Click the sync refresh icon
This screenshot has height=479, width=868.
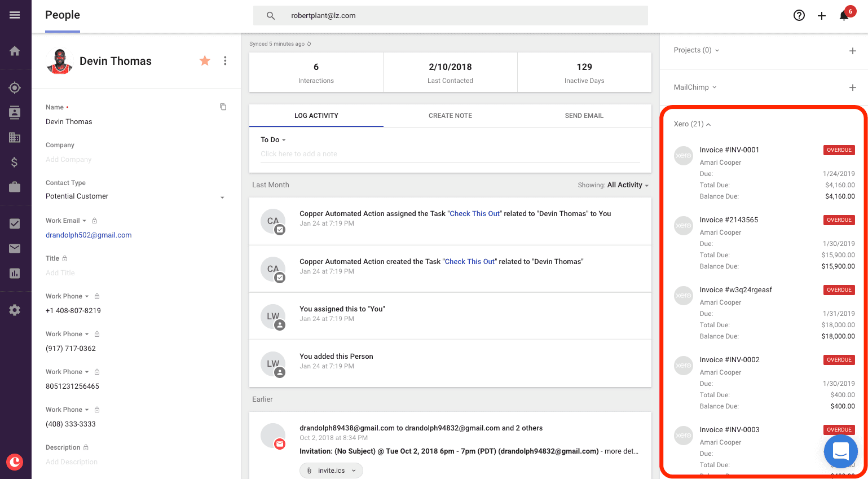point(309,43)
